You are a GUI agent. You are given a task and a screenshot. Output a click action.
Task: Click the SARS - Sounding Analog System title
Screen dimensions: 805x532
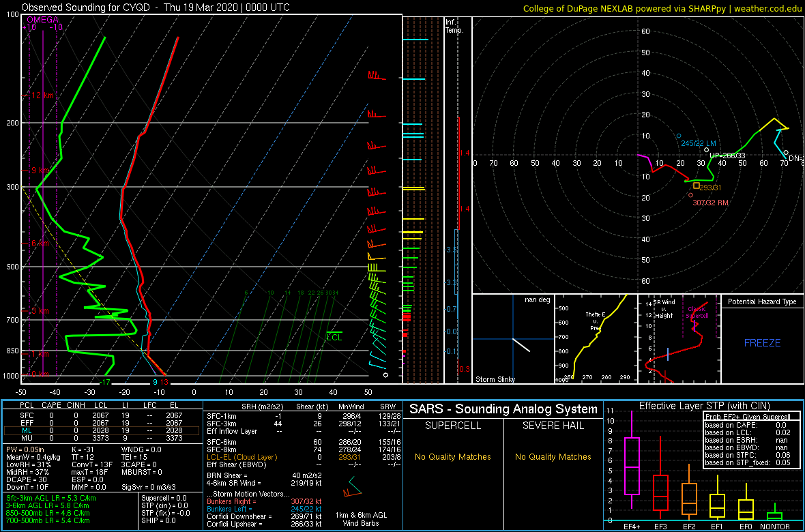click(x=503, y=409)
